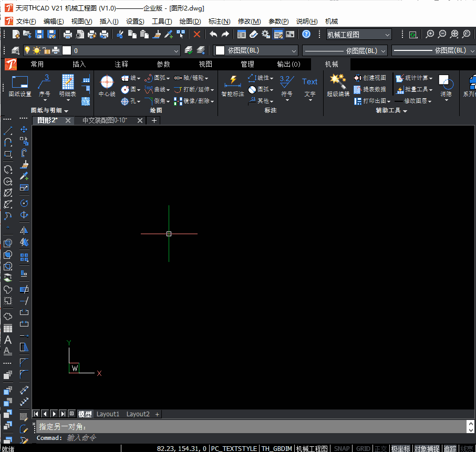Toggle SNAP in status bar

(x=342, y=448)
